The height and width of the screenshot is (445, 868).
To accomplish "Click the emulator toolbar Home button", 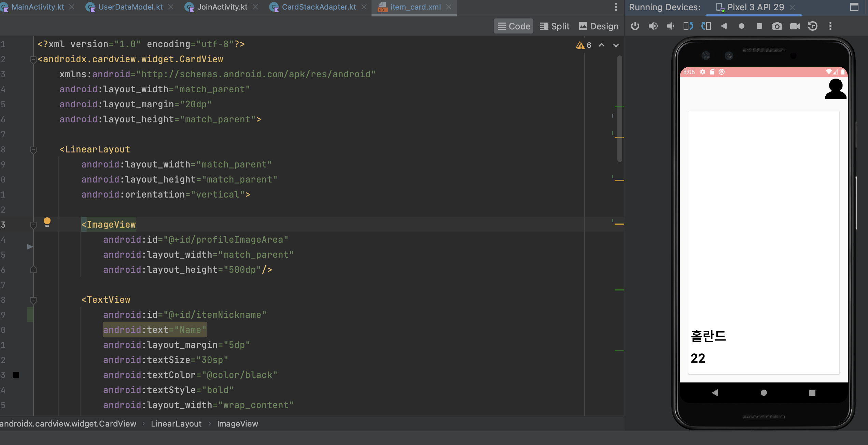I will tap(742, 26).
